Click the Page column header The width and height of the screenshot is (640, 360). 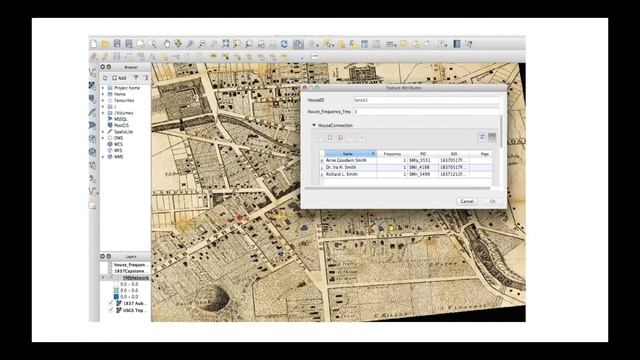[x=481, y=154]
